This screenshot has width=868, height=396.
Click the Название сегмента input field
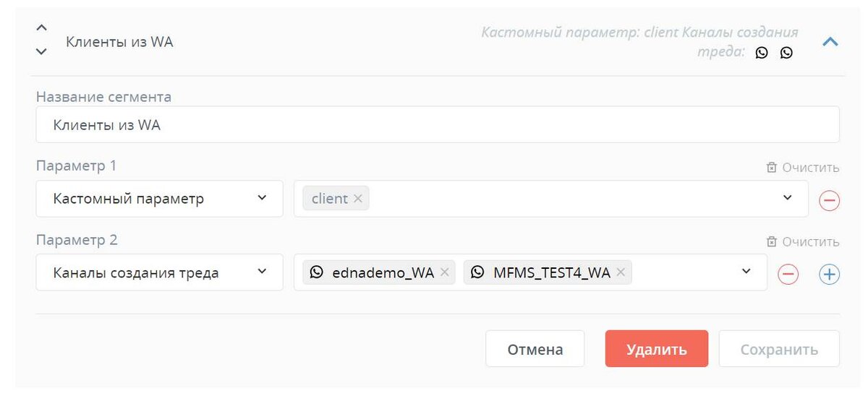[x=438, y=125]
